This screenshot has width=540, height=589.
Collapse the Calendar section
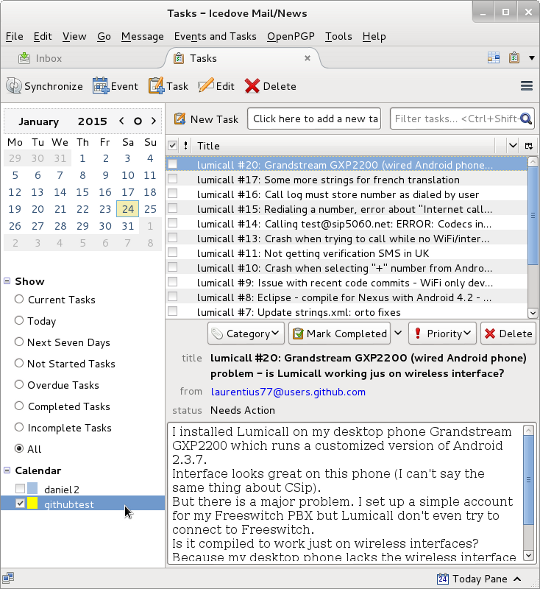tap(7, 470)
